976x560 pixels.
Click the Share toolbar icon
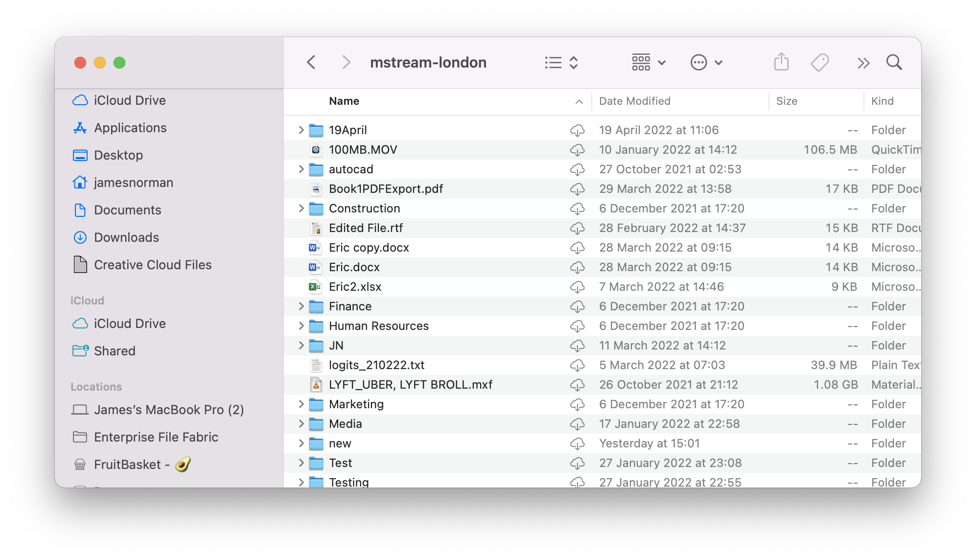pos(781,62)
